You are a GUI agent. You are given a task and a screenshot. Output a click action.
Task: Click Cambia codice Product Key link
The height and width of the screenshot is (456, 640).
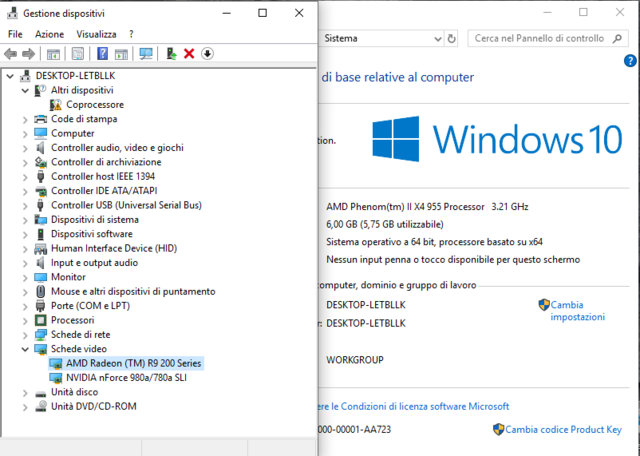pyautogui.click(x=563, y=429)
